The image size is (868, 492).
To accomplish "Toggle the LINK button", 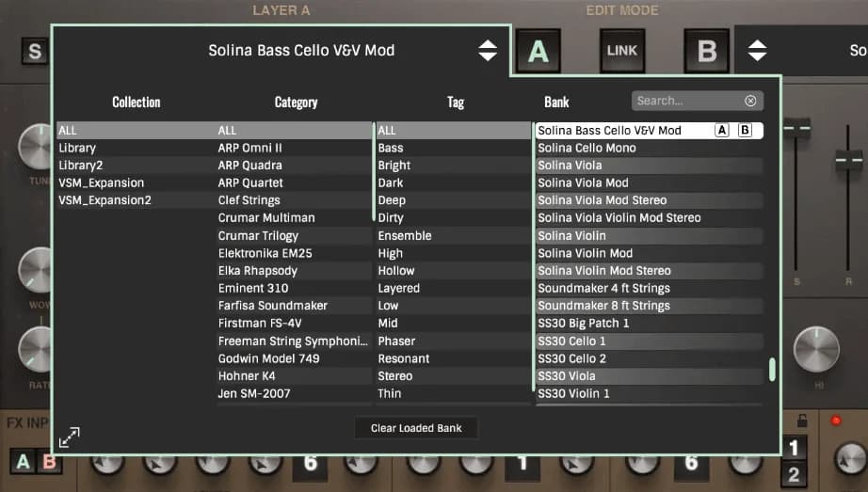I will (x=621, y=51).
